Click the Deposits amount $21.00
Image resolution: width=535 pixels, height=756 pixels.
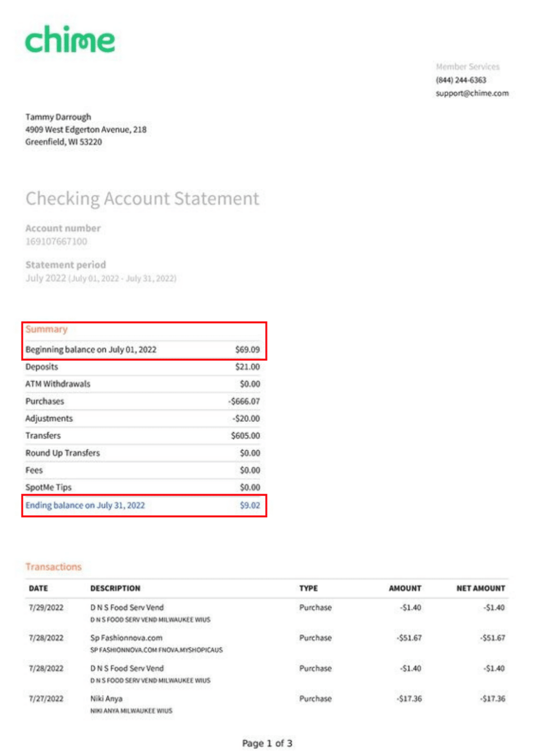click(248, 366)
